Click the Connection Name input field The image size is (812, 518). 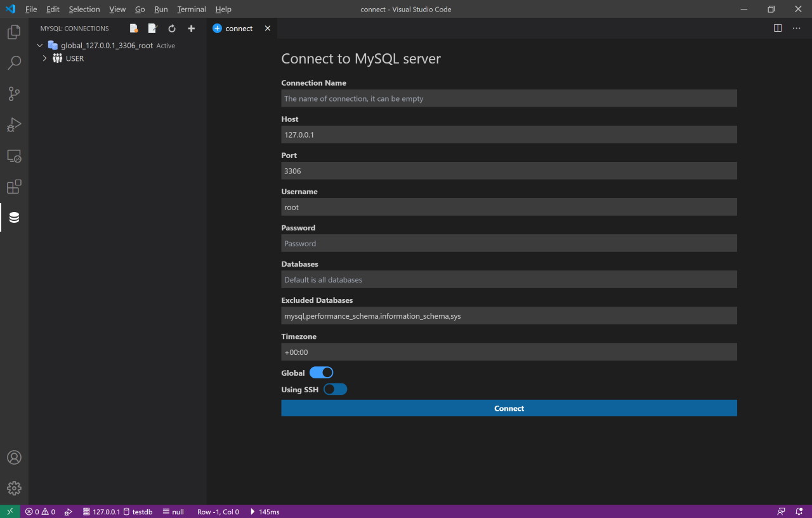coord(509,98)
